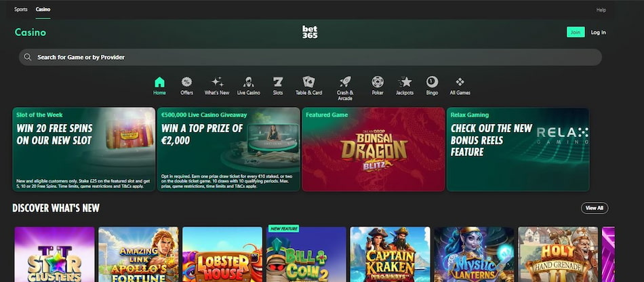Open the Home category icon

point(159,83)
